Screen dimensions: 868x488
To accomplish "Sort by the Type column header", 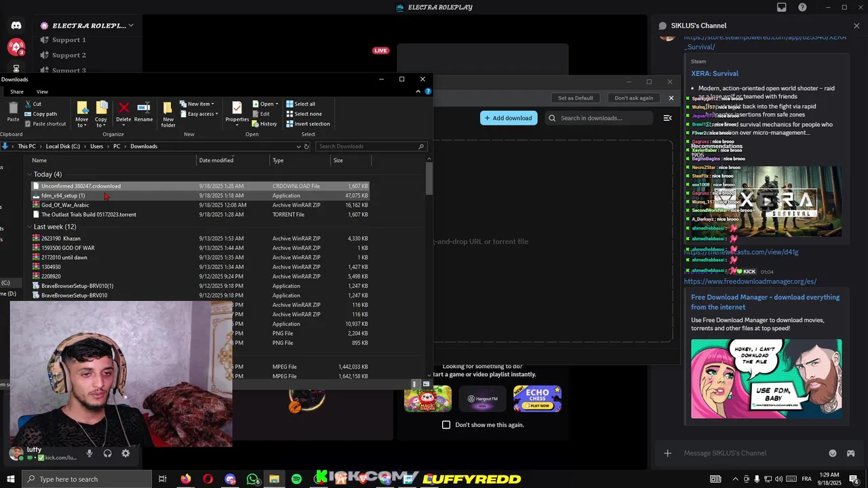I will [x=300, y=160].
